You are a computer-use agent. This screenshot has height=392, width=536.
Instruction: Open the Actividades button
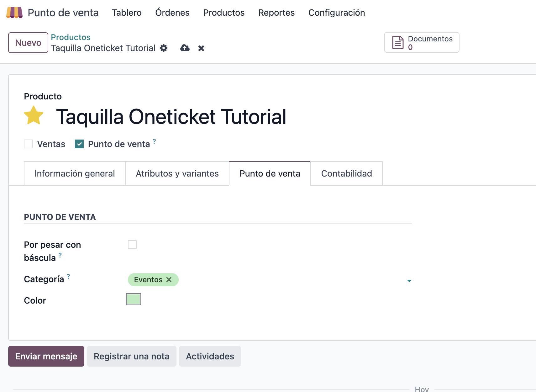(x=210, y=356)
